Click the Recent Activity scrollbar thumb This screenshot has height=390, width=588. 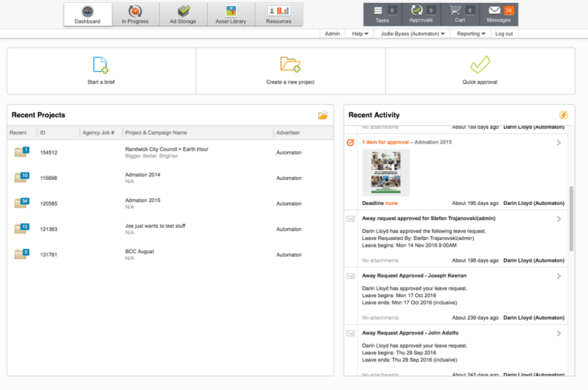[x=571, y=218]
